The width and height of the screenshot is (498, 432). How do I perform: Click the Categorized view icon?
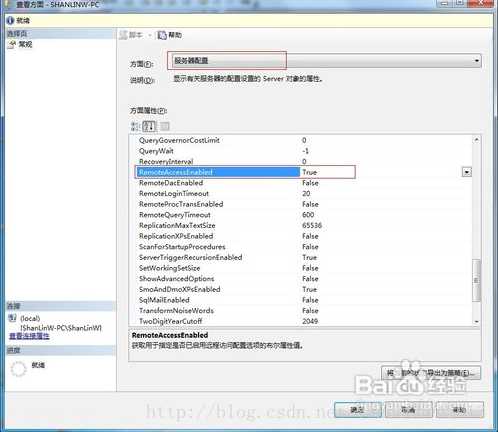(x=135, y=126)
